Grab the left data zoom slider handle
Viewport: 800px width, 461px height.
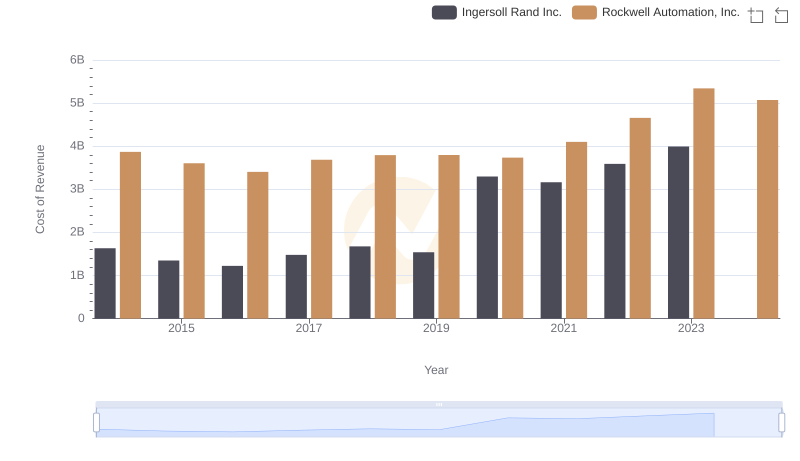click(x=96, y=422)
